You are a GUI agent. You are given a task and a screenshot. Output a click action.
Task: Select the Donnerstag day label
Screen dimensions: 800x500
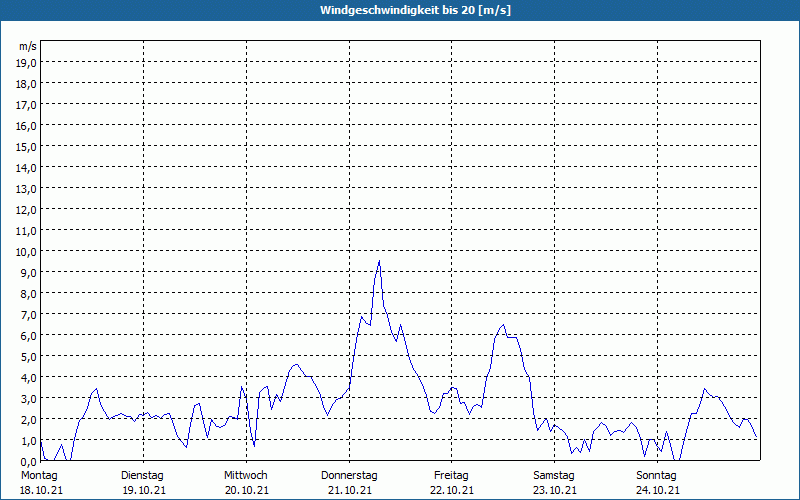tap(349, 476)
